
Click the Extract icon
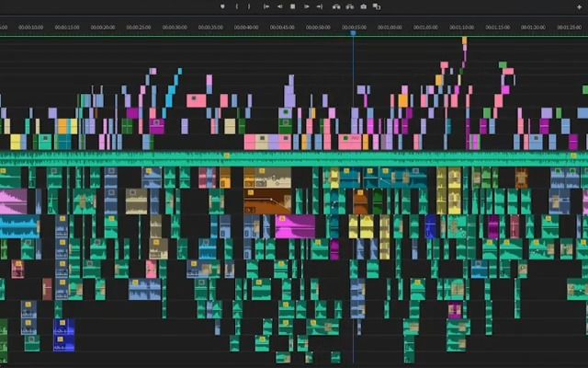350,6
